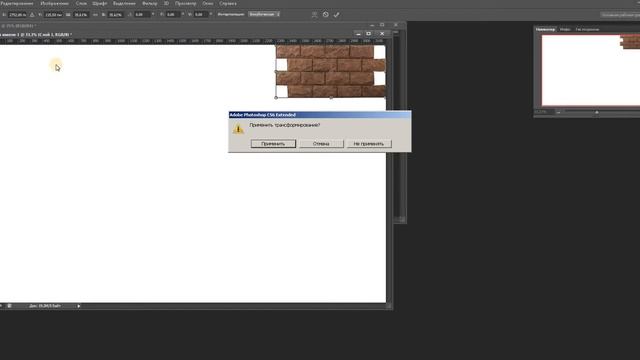Click the document size status text
This screenshot has width=640, height=360.
coord(45,306)
